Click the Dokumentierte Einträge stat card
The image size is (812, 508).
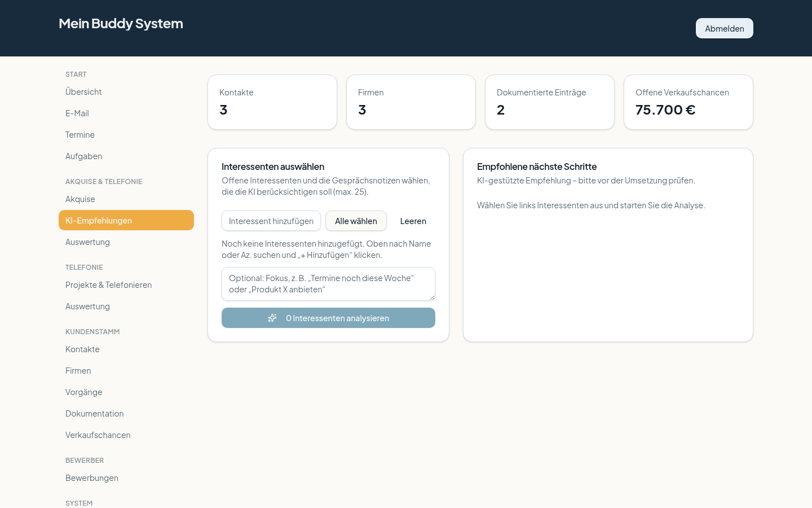point(550,102)
